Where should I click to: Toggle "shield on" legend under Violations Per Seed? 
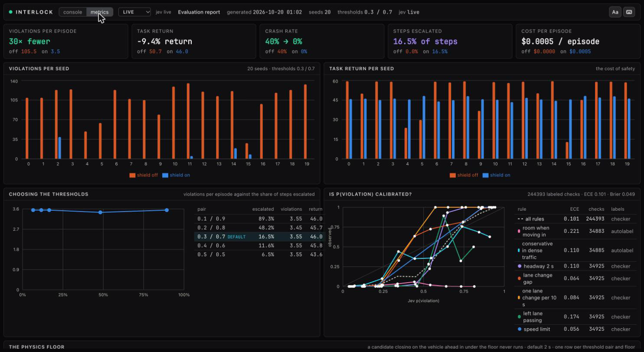point(176,175)
